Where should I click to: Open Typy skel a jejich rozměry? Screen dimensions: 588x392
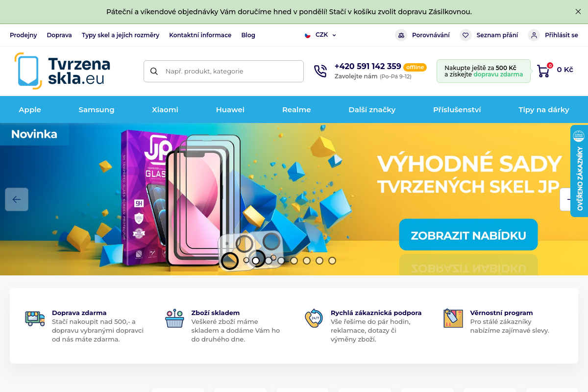click(121, 35)
